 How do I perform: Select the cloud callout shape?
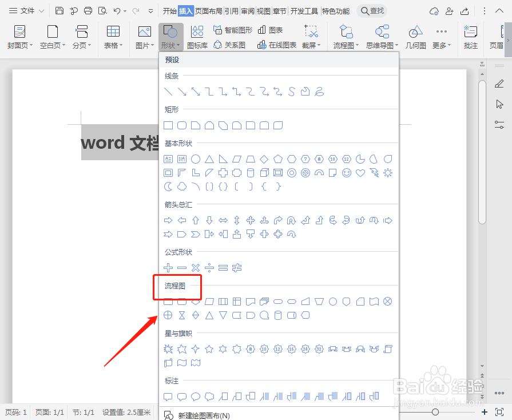(209, 397)
